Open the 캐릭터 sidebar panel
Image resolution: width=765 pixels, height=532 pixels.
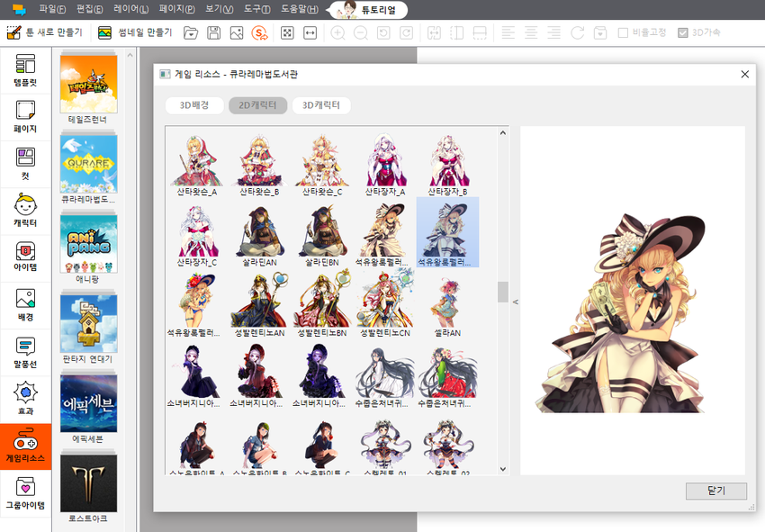click(x=25, y=211)
